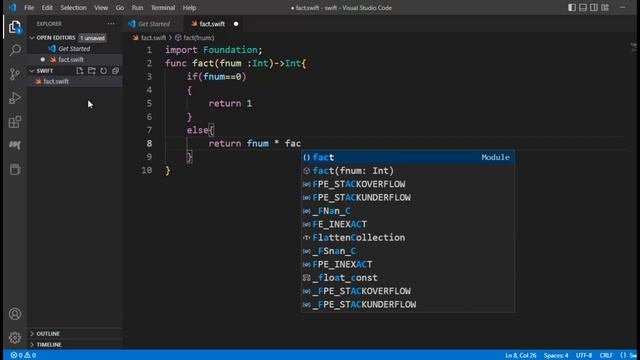This screenshot has height=360, width=640.
Task: Refresh the Explorer in SWIFT folder
Action: click(x=104, y=71)
